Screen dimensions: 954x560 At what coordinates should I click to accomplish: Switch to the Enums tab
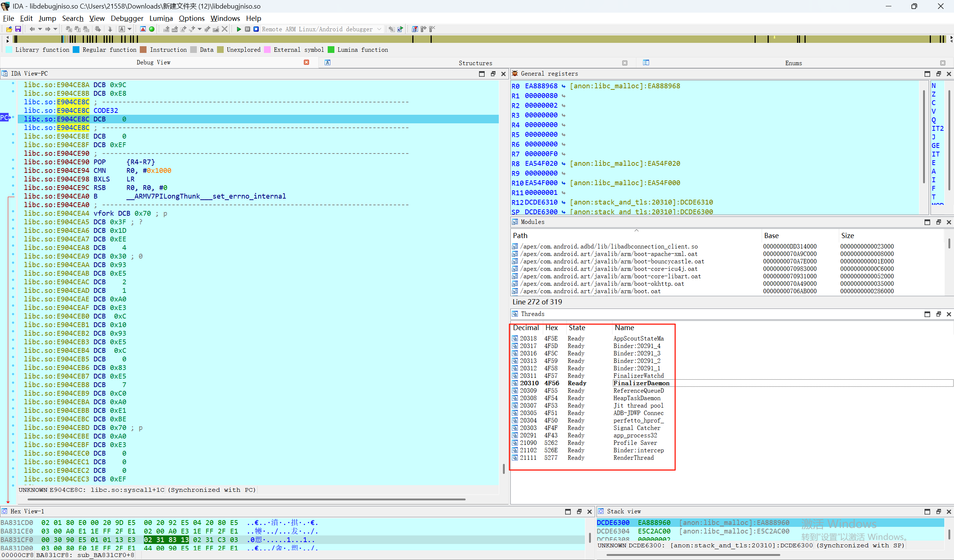tap(793, 63)
